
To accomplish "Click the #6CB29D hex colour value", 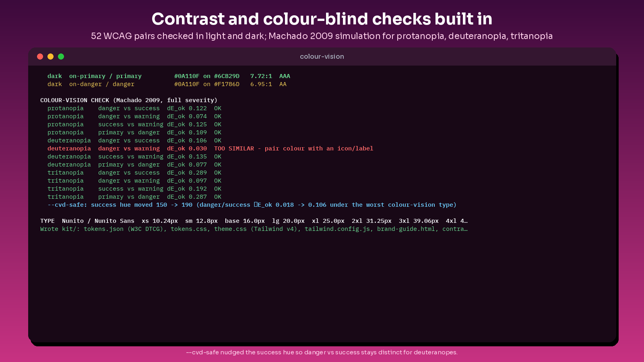I will (227, 76).
